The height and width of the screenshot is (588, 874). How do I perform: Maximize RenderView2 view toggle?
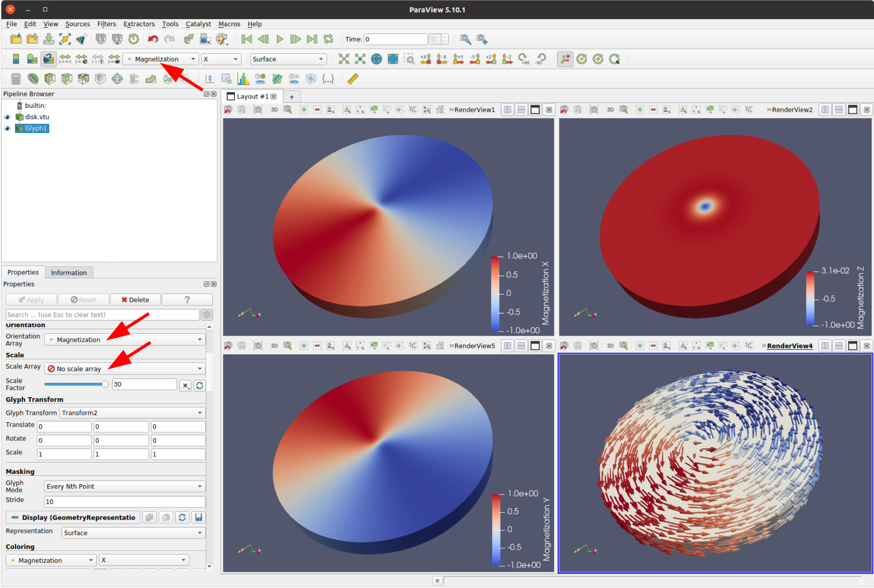point(852,110)
